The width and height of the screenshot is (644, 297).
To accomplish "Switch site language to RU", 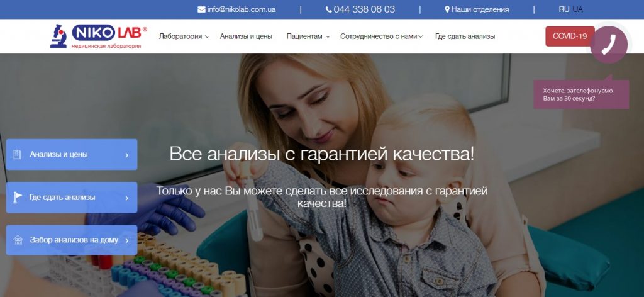I will coord(564,9).
